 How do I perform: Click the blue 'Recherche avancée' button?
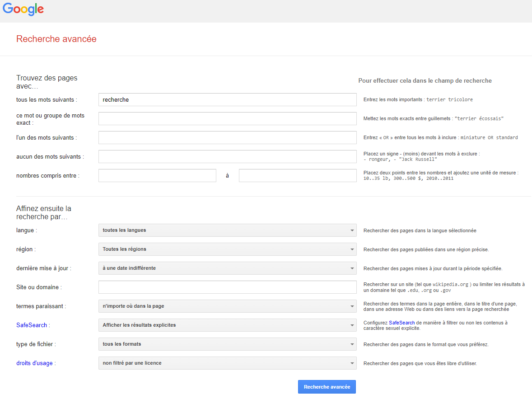[327, 387]
